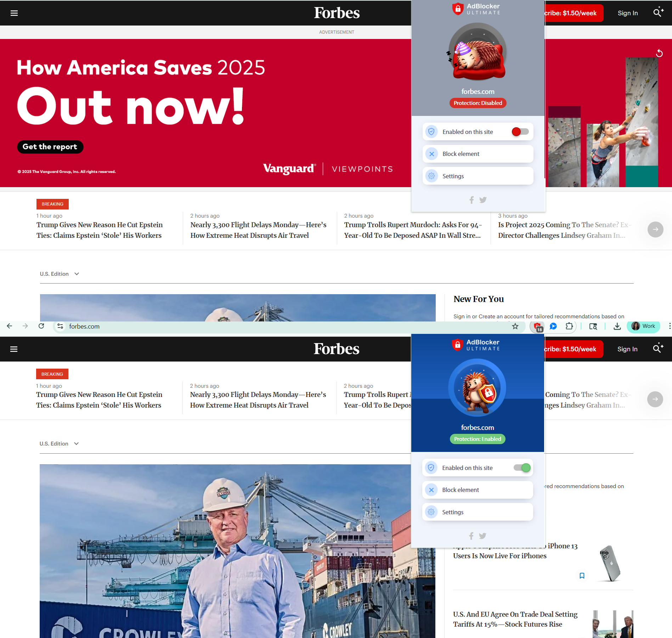Click the browser forward arrow
The width and height of the screenshot is (672, 638).
pos(25,326)
